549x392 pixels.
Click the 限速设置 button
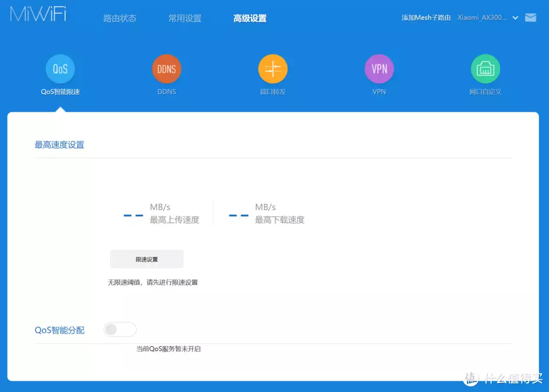[x=146, y=259]
